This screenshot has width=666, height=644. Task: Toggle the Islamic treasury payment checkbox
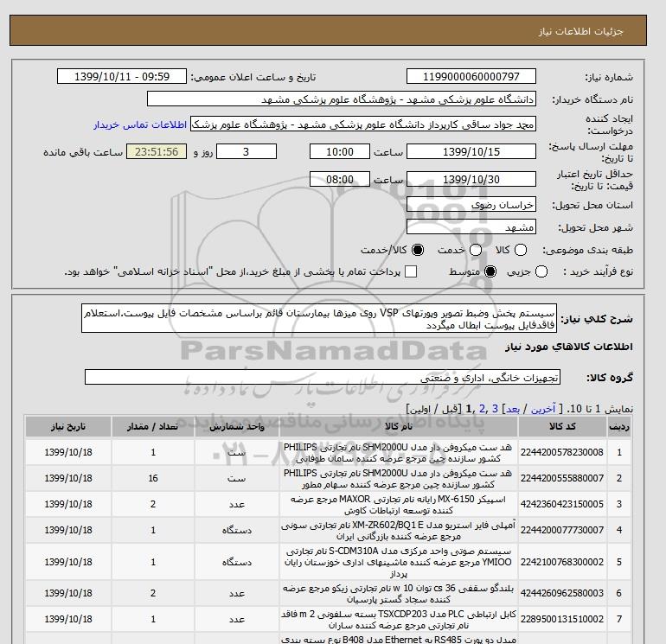[x=411, y=271]
